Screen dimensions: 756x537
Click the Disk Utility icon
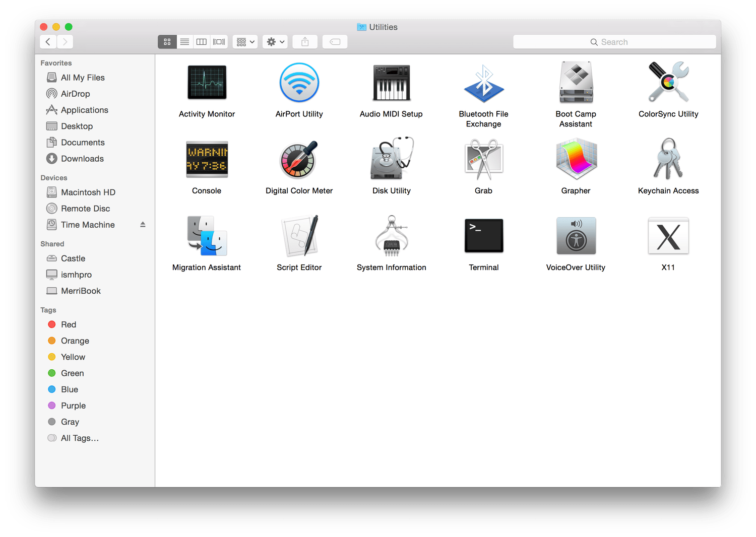pos(391,159)
